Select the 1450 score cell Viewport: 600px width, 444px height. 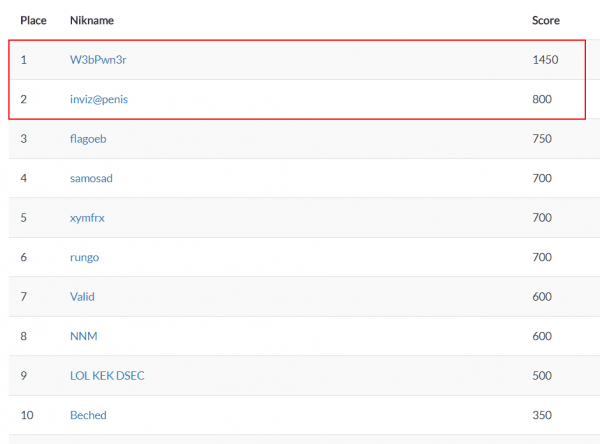coord(545,60)
